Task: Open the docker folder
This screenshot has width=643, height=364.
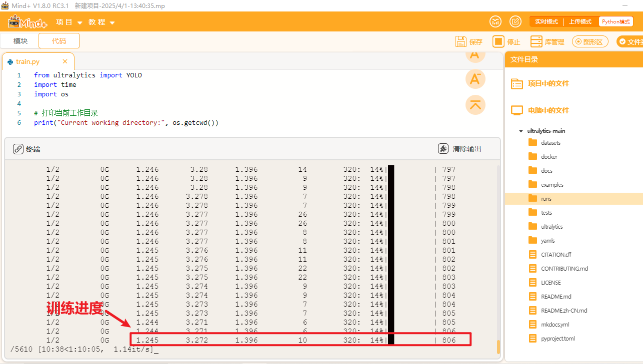Action: (x=543, y=157)
